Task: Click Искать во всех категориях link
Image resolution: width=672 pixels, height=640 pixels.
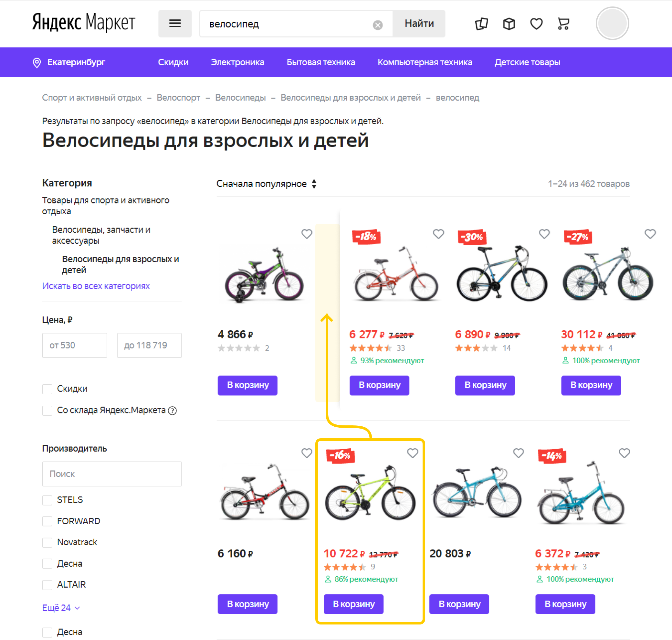Action: [x=96, y=286]
